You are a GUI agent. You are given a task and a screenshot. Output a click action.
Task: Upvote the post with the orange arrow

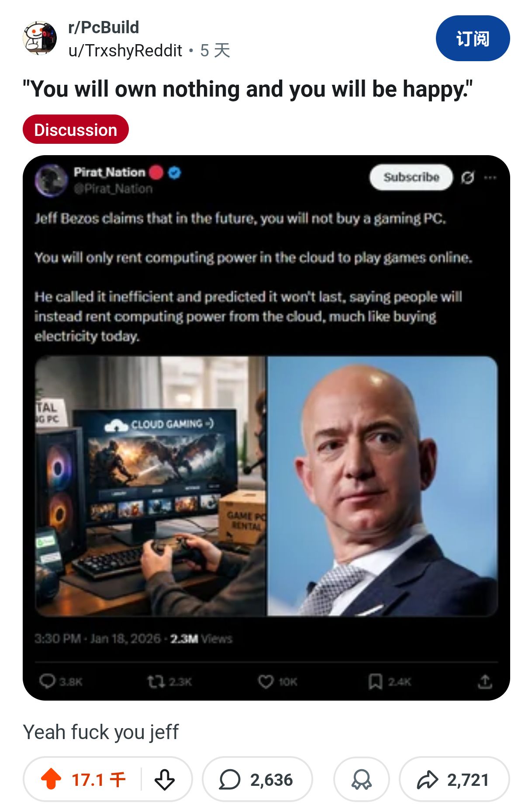point(51,779)
